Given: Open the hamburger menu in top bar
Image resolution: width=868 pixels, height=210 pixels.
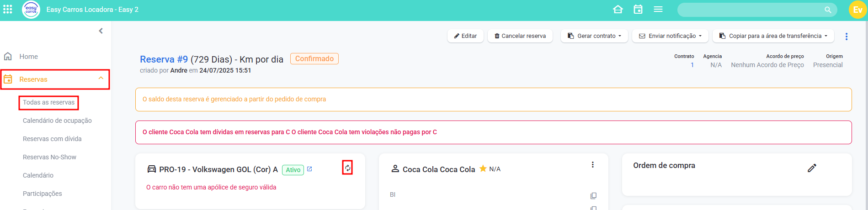Looking at the screenshot, I should pyautogui.click(x=658, y=10).
